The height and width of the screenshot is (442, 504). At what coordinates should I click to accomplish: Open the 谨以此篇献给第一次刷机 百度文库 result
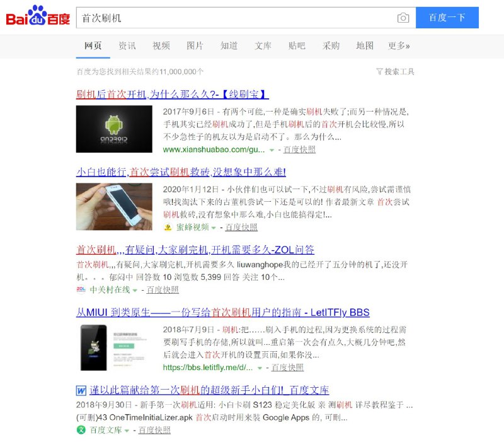click(x=209, y=390)
